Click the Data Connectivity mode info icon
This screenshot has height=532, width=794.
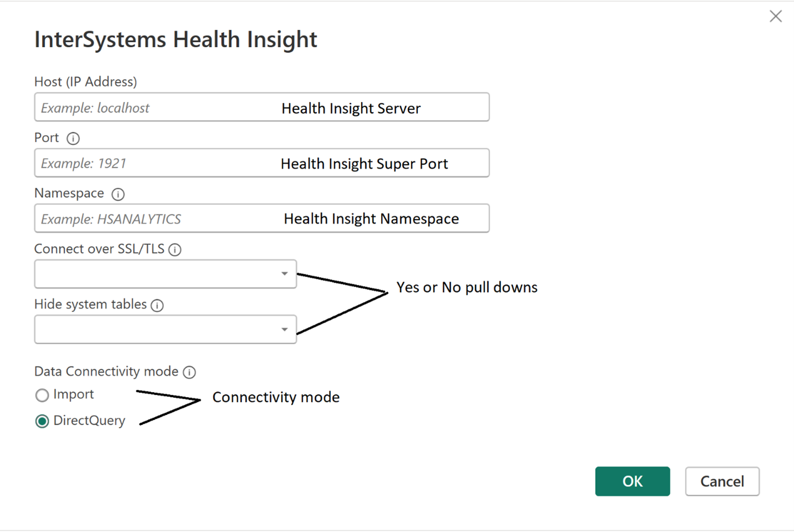[189, 373]
